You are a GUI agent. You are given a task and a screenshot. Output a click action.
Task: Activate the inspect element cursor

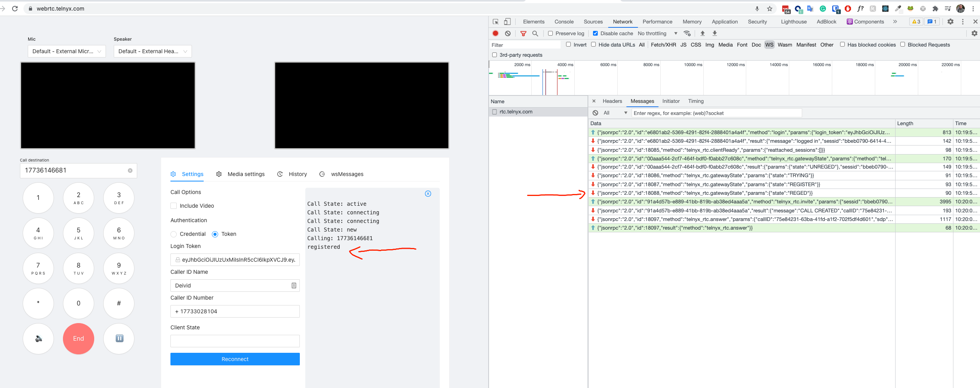point(496,22)
